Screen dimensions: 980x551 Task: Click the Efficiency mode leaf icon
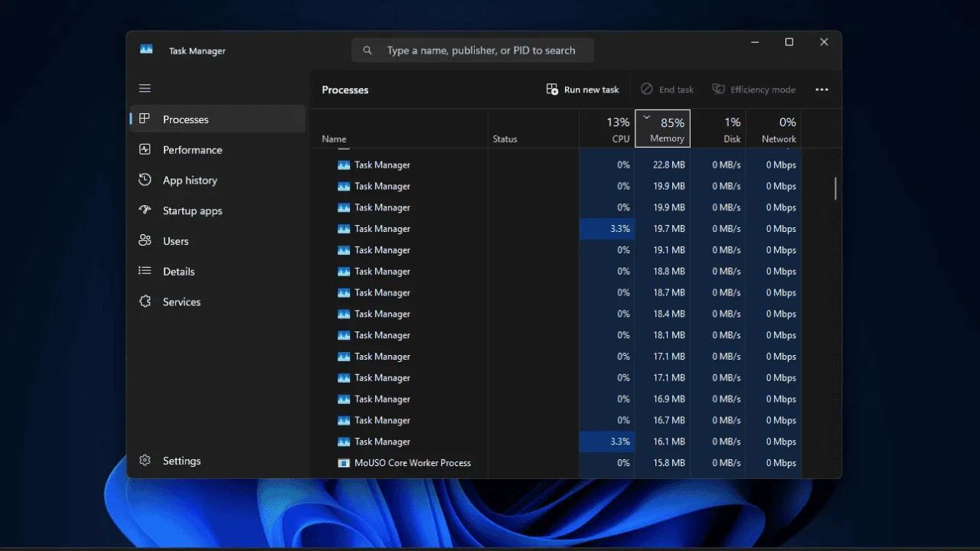click(x=718, y=89)
